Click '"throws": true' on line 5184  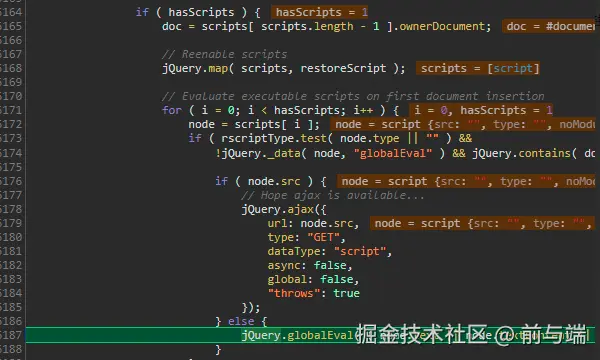point(313,293)
